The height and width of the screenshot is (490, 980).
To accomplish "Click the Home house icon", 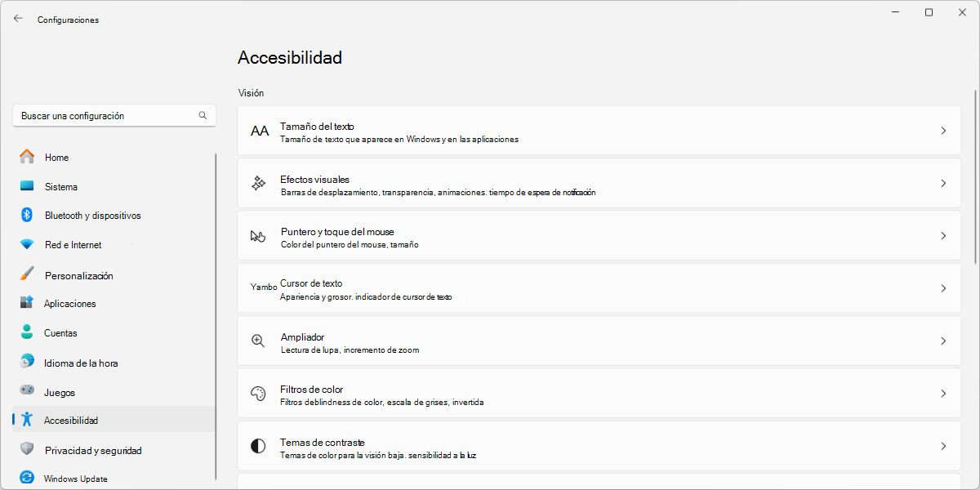I will (27, 157).
